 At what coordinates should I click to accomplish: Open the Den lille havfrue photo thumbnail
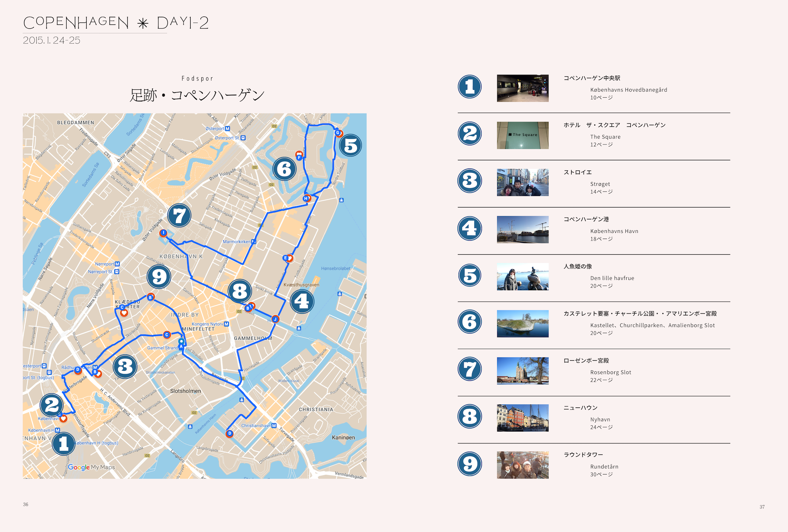522,276
